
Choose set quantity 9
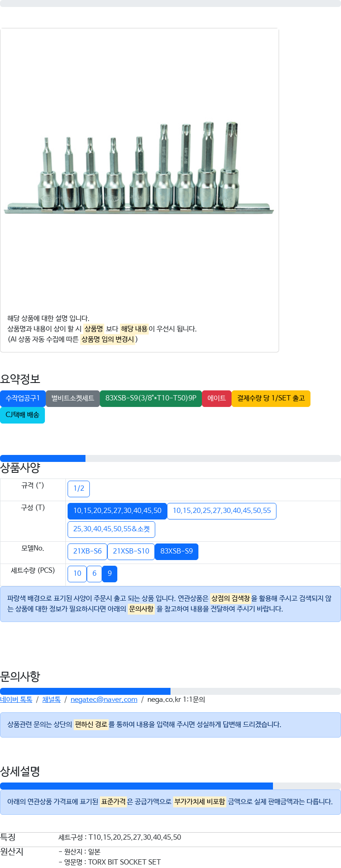point(109,574)
